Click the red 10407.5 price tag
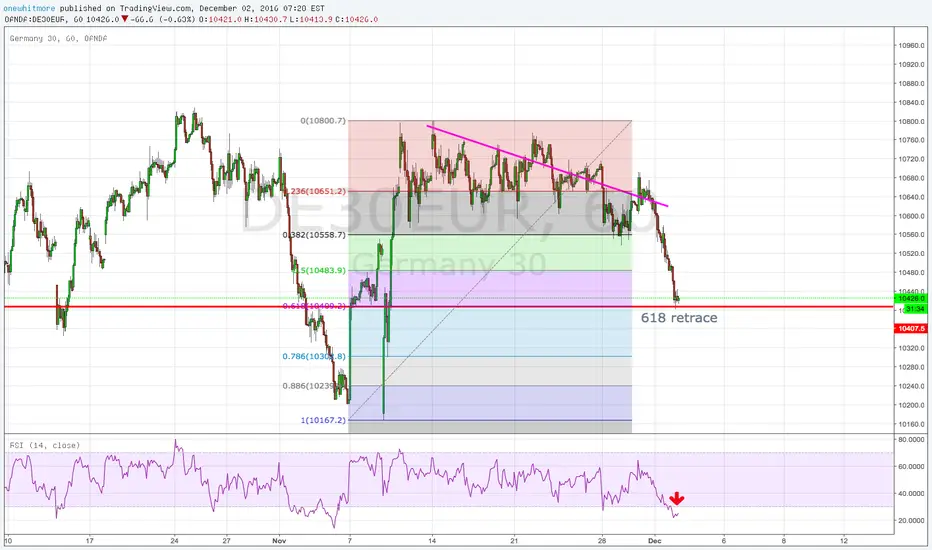Screen dimensions: 932x550 910,329
